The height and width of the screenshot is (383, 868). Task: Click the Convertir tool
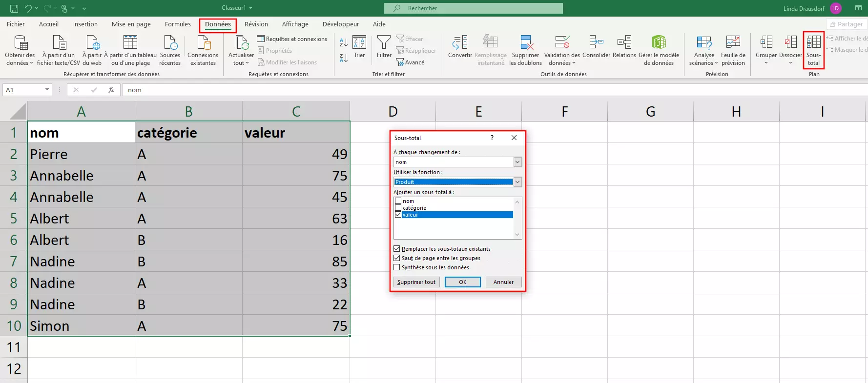click(460, 47)
